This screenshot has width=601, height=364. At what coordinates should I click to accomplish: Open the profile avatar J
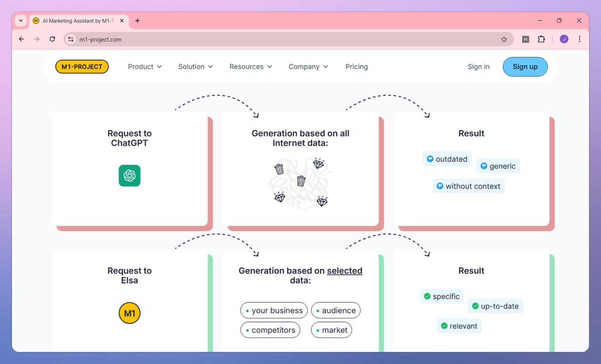[x=564, y=39]
